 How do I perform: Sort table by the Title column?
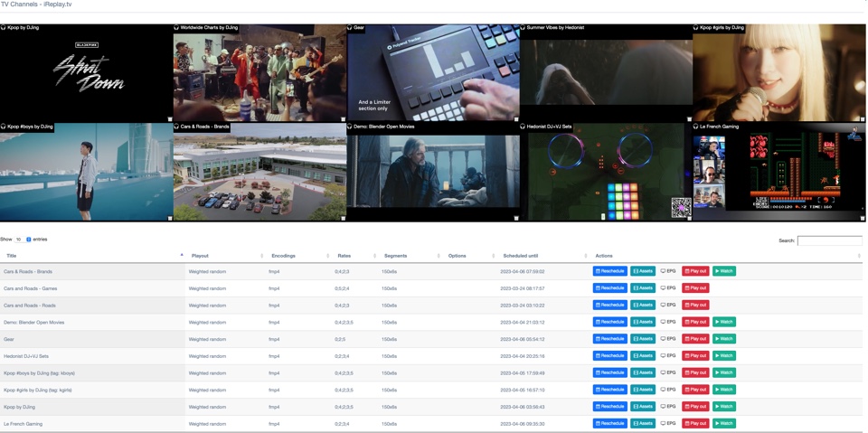[x=92, y=256]
